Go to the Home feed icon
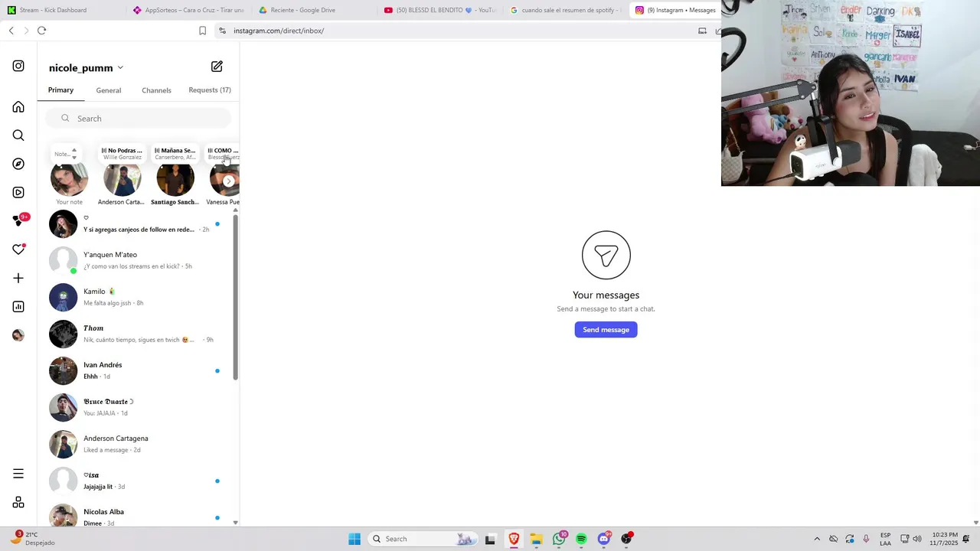The height and width of the screenshot is (551, 980). coord(18,107)
